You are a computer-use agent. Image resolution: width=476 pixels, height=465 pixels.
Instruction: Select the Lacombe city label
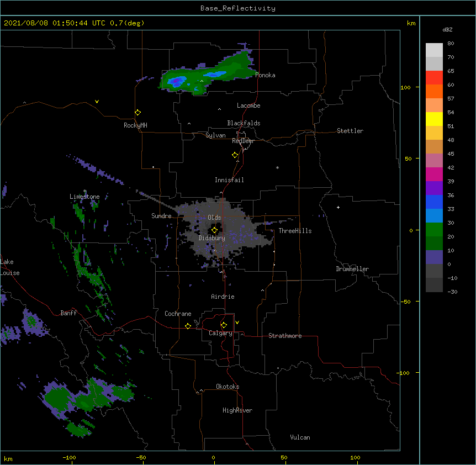248,105
